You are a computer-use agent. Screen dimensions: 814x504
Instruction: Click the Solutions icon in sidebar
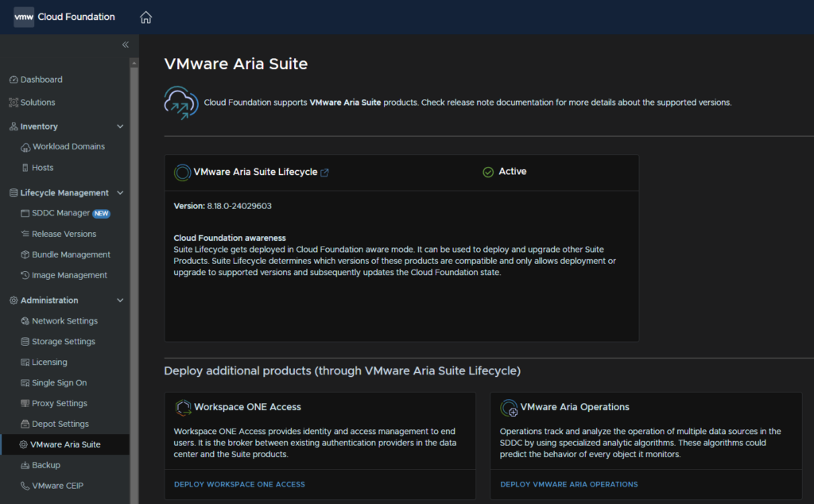tap(14, 103)
